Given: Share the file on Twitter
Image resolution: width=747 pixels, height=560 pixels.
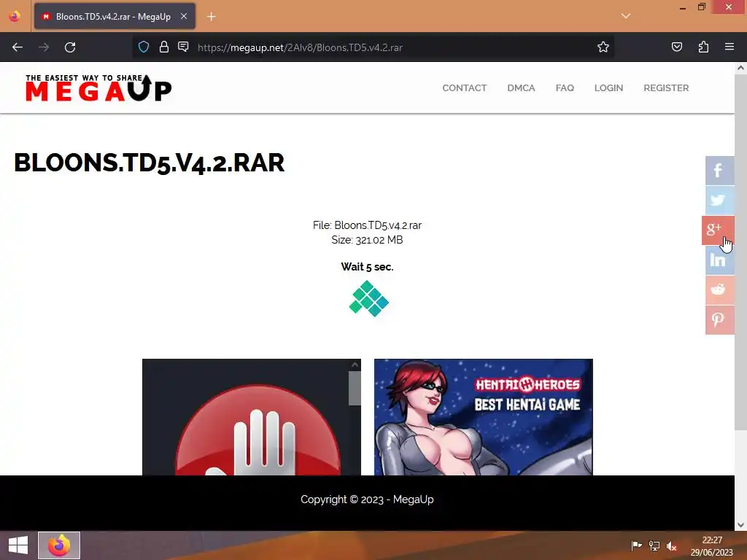Looking at the screenshot, I should tap(719, 201).
